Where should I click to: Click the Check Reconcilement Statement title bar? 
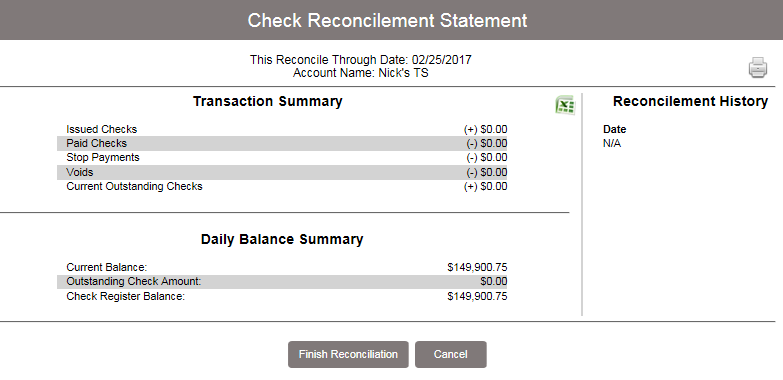click(x=392, y=20)
